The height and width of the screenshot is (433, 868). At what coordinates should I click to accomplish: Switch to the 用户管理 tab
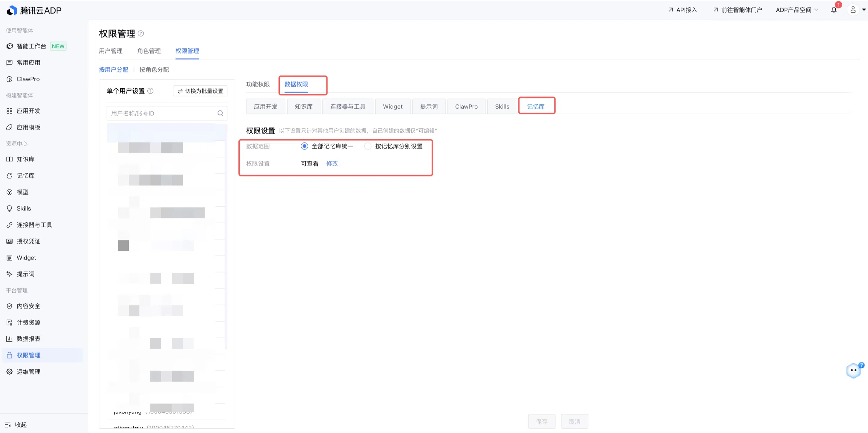pyautogui.click(x=111, y=51)
